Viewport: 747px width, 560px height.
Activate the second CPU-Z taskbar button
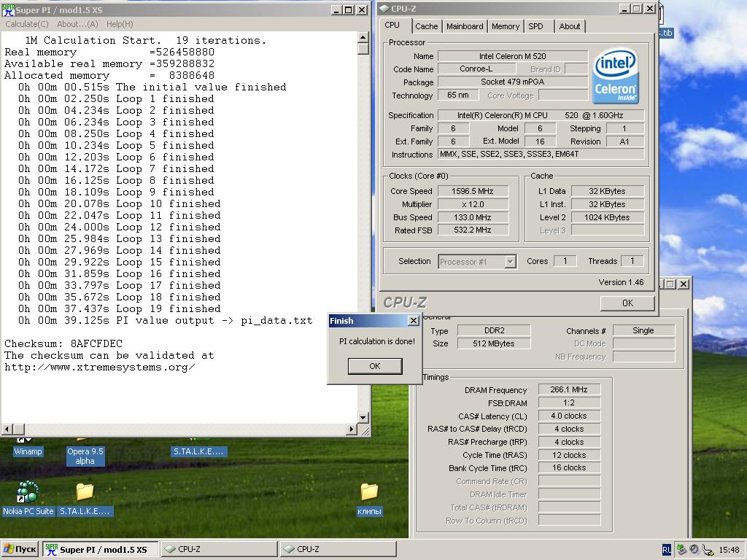point(338,550)
